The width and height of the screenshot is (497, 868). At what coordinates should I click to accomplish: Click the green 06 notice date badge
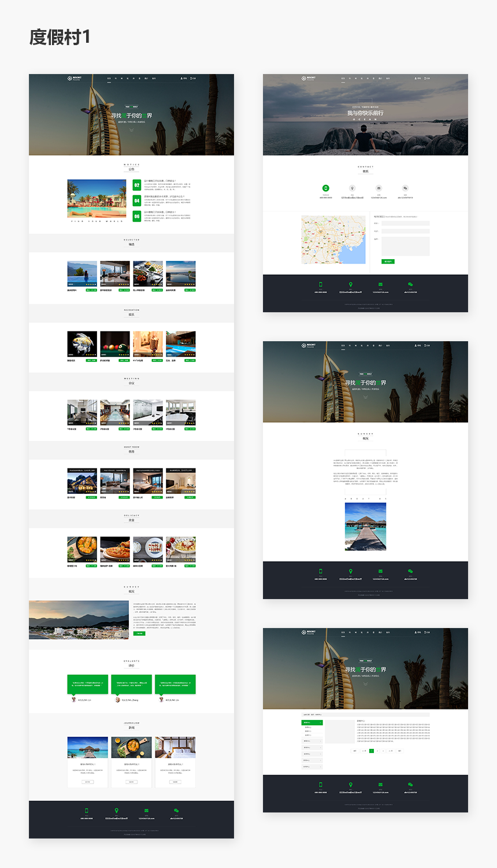(x=137, y=216)
